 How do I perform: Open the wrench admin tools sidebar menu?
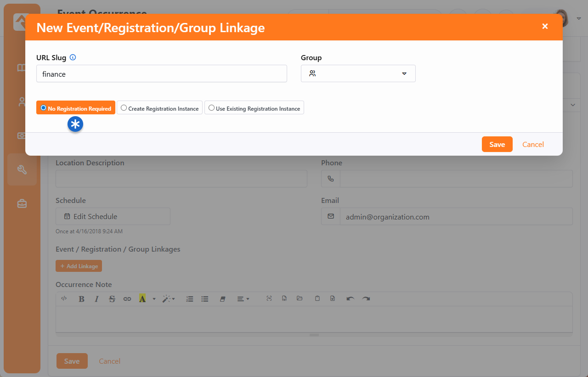pyautogui.click(x=22, y=169)
